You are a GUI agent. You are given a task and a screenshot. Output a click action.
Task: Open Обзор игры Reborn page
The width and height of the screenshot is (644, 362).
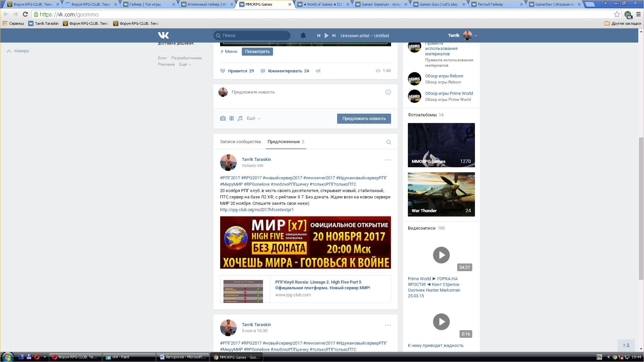[444, 76]
